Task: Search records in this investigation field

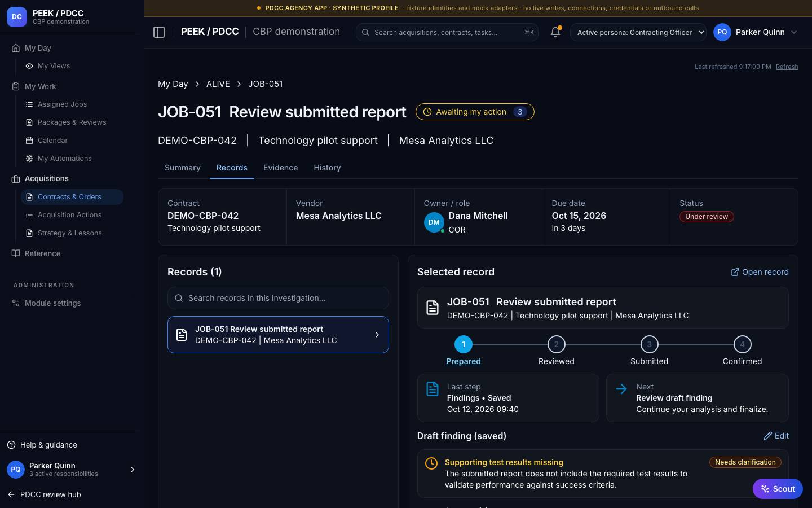Action: point(278,298)
